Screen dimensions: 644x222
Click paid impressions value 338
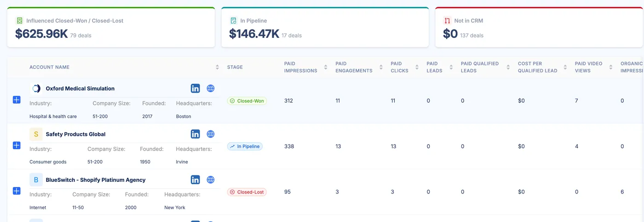[x=289, y=146]
